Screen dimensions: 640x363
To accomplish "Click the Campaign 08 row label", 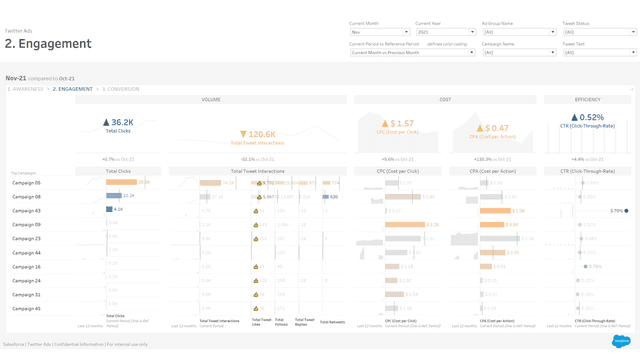I will (27, 197).
